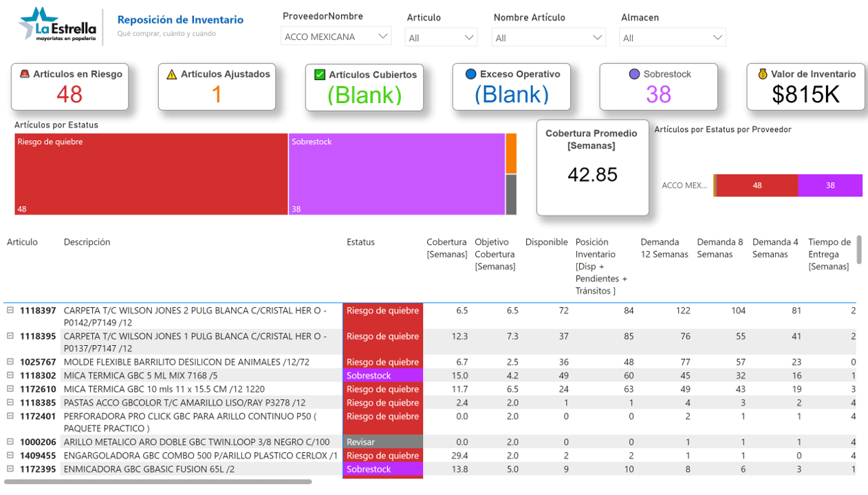Expand row for article 1172610
This screenshot has width=868, height=495.
(x=10, y=389)
